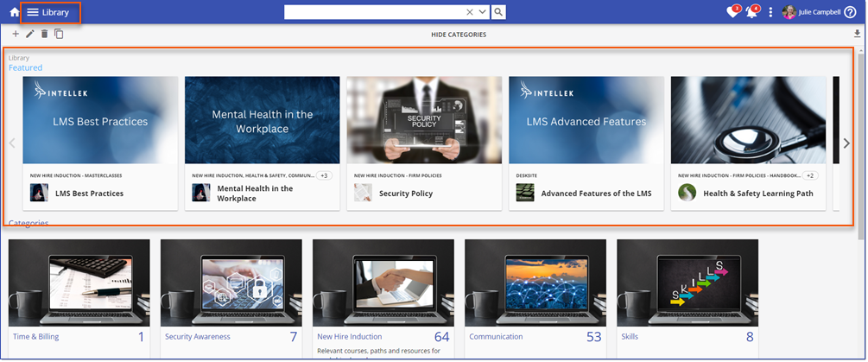Click HIDE CATEGORIES button
Image resolution: width=868 pixels, height=362 pixels.
[459, 35]
